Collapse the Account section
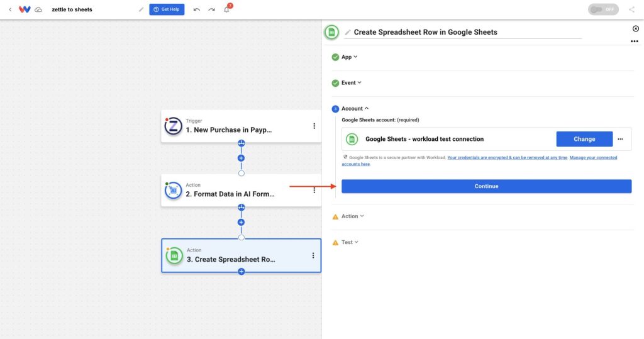Viewport: 644px width, 339px height. (355, 108)
